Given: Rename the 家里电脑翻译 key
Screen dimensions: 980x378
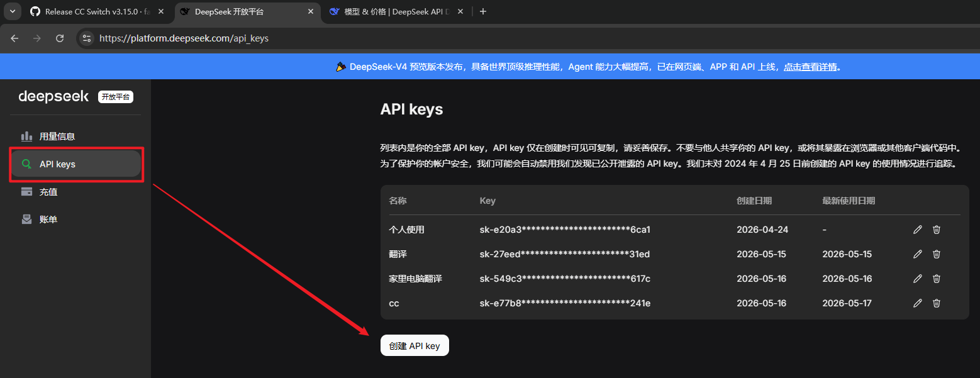Looking at the screenshot, I should (918, 279).
